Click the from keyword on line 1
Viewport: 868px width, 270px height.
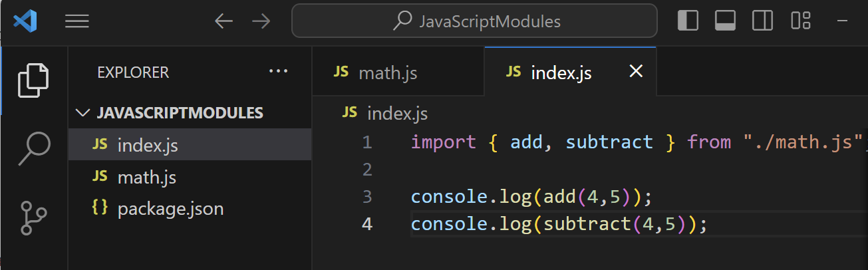click(x=710, y=142)
